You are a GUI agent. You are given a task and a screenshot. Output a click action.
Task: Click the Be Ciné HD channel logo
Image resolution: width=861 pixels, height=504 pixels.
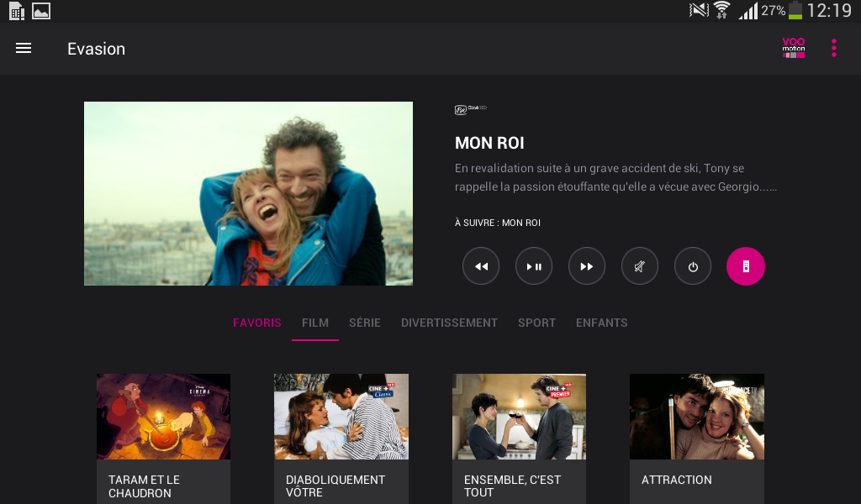[471, 109]
